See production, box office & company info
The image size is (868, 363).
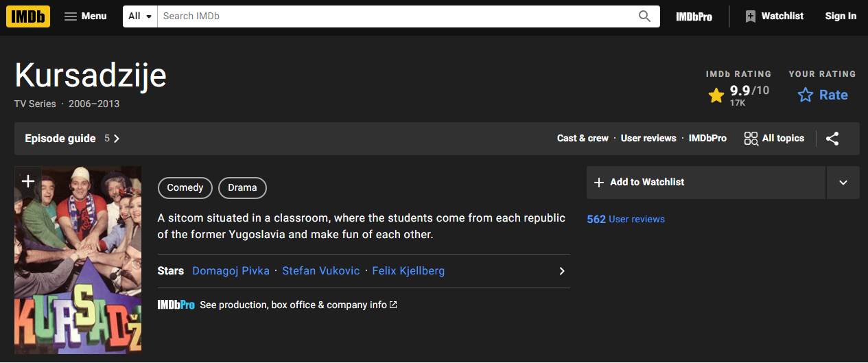click(x=298, y=305)
